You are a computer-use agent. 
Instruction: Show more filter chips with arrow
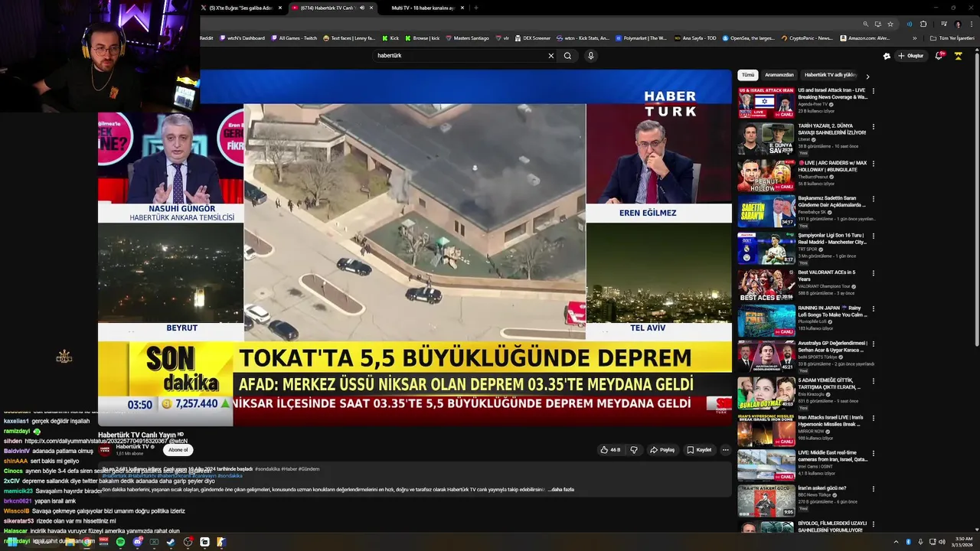[x=867, y=76]
